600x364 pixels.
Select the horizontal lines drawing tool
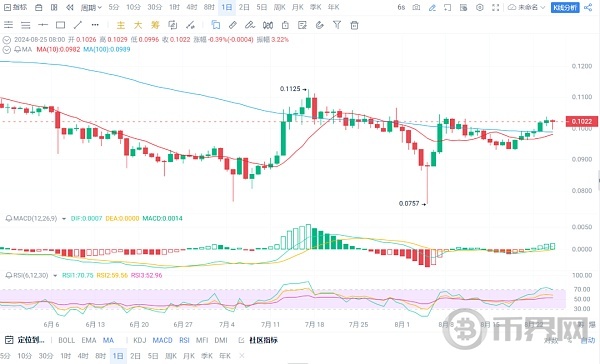tap(26, 25)
